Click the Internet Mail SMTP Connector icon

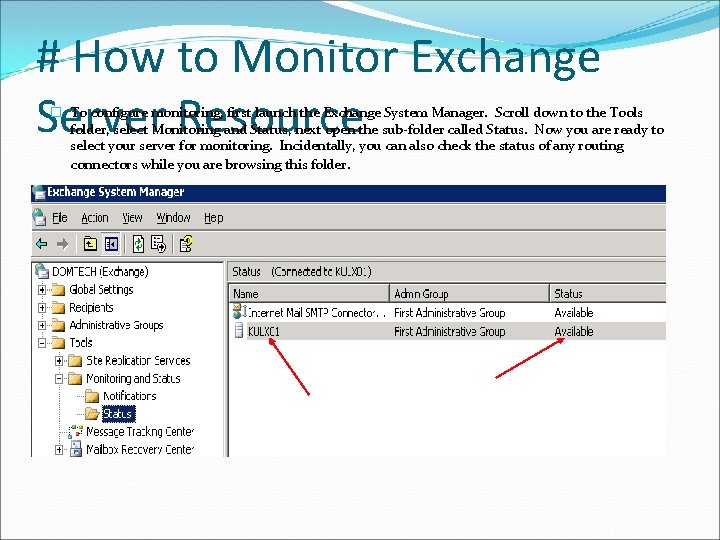coord(239,312)
